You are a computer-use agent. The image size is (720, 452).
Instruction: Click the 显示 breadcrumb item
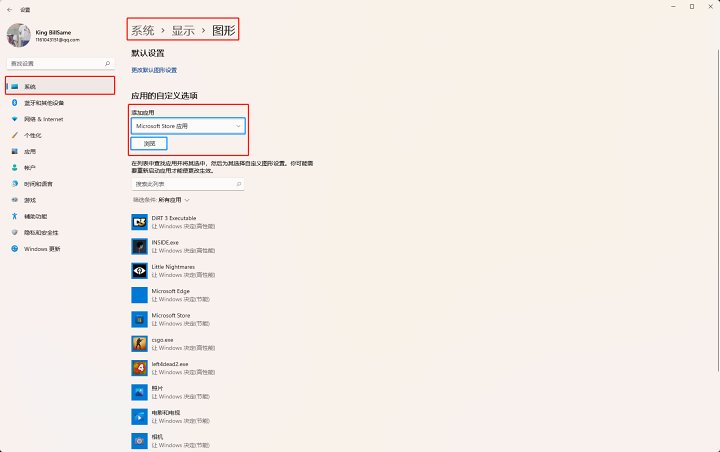coord(183,31)
